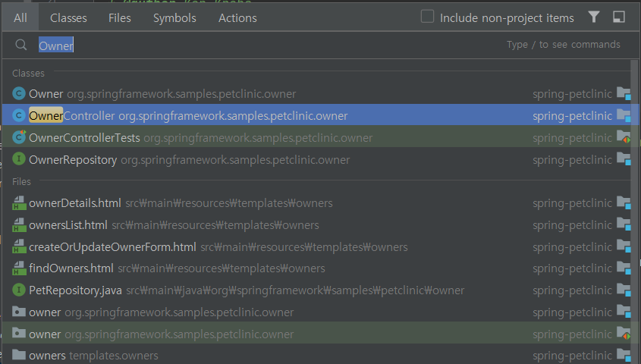
Task: Click the module icon in the Owner row
Action: (624, 93)
